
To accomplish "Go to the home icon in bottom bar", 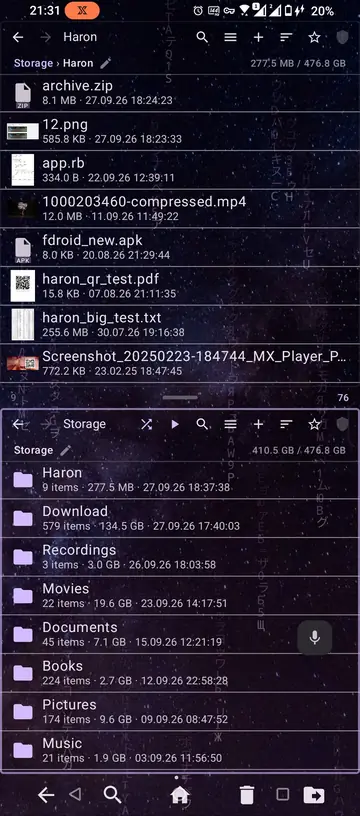I will (179, 795).
